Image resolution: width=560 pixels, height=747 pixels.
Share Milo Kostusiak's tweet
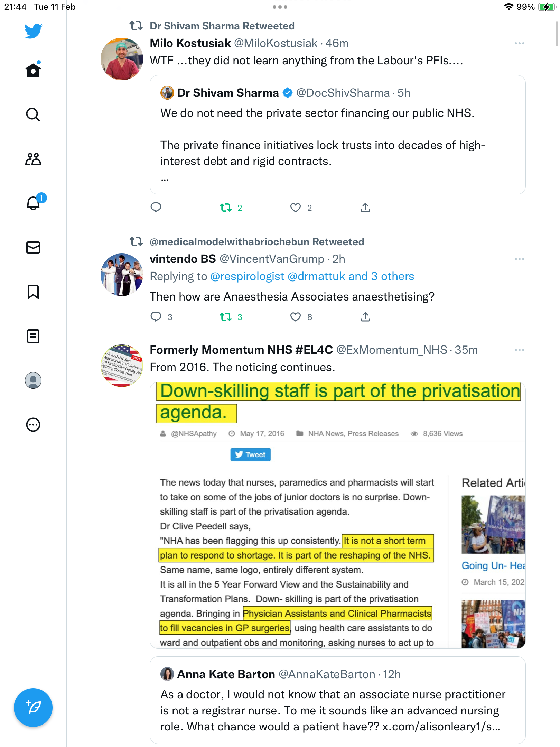coord(365,207)
